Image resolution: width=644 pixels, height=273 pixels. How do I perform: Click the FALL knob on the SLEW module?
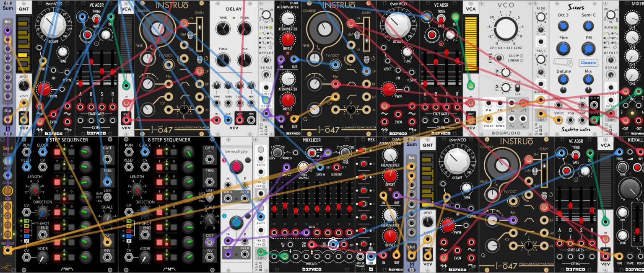(540, 59)
